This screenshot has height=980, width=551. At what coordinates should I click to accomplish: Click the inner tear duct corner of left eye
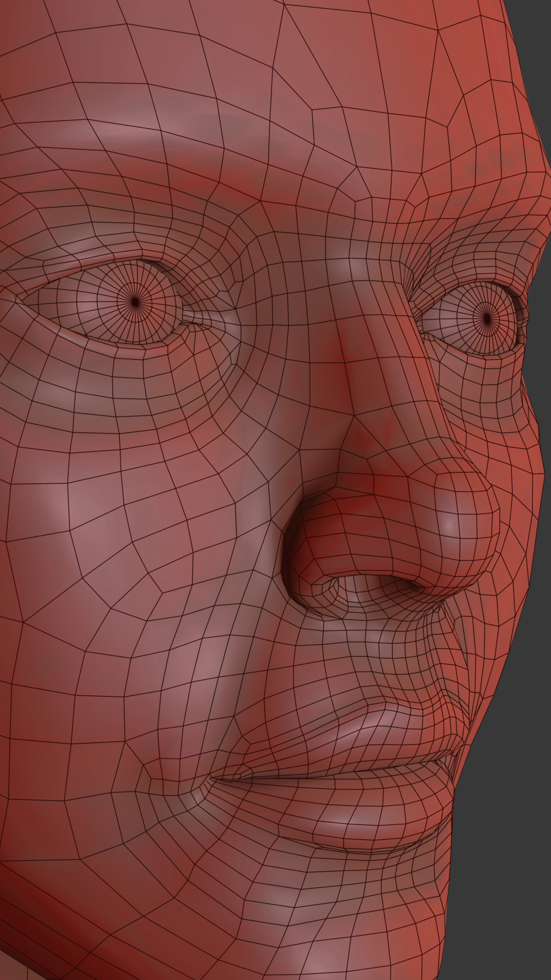point(193,322)
